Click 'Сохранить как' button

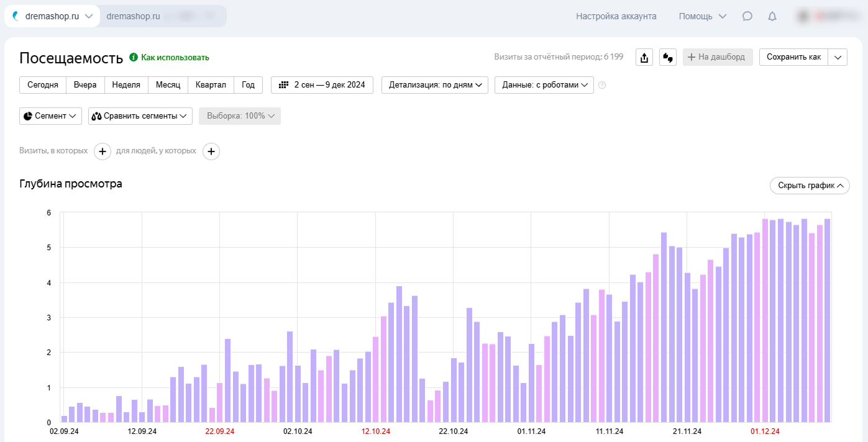point(793,57)
